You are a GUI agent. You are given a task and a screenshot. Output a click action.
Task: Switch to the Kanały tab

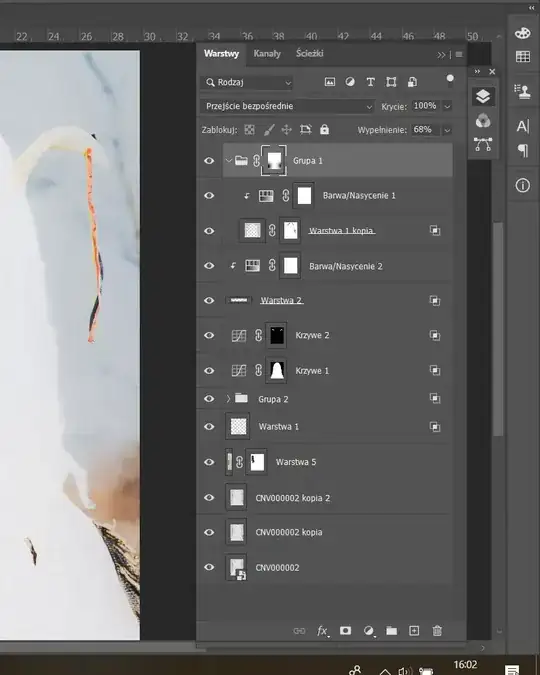267,54
